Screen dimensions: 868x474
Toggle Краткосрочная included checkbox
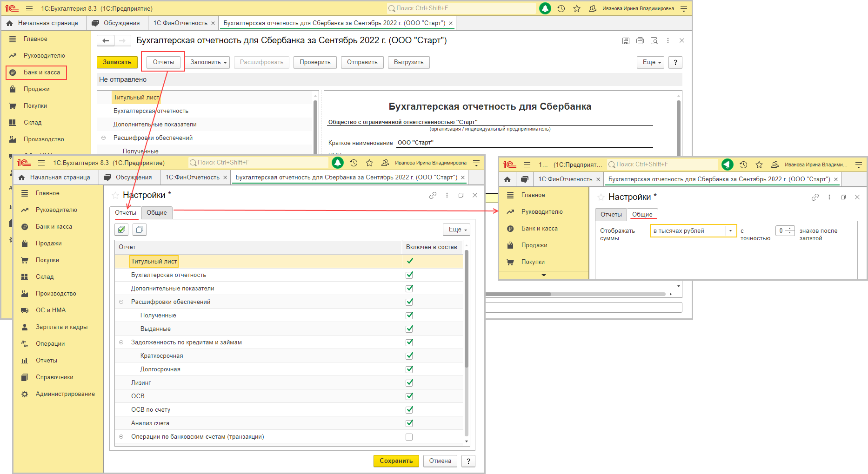[409, 355]
